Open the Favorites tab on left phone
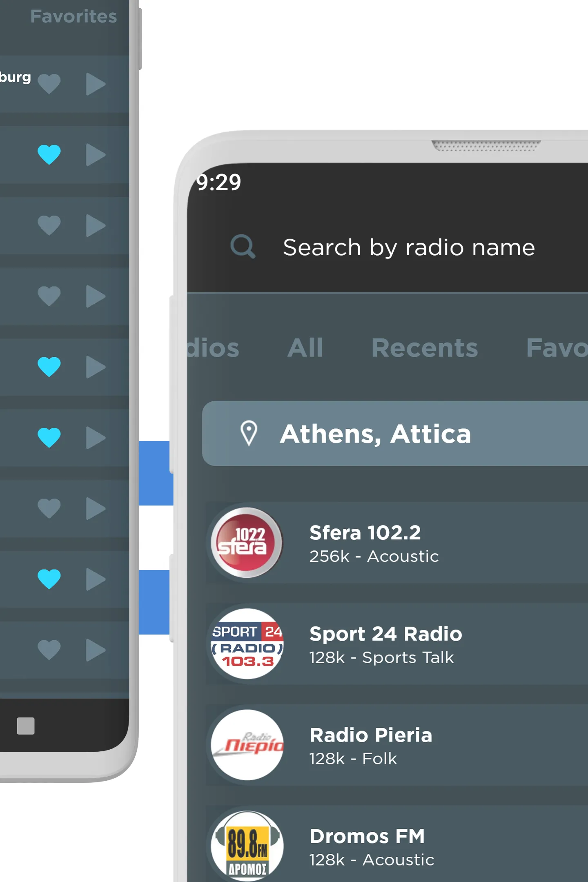 (73, 16)
